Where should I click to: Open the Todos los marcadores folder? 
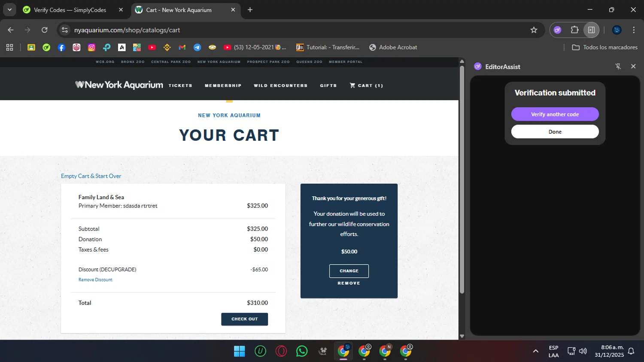[x=605, y=47]
